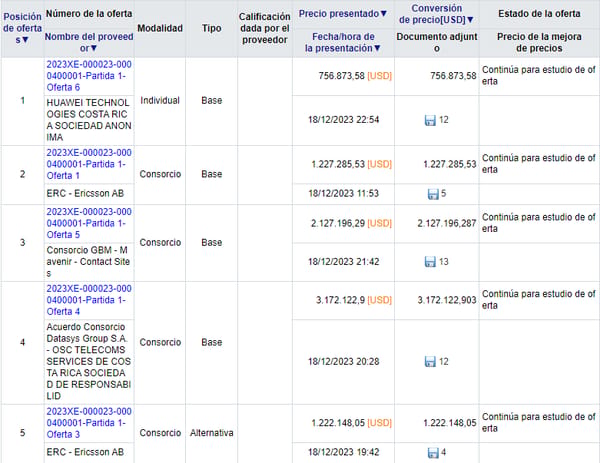Click submission date 18/12/2023 21:42

(x=344, y=262)
